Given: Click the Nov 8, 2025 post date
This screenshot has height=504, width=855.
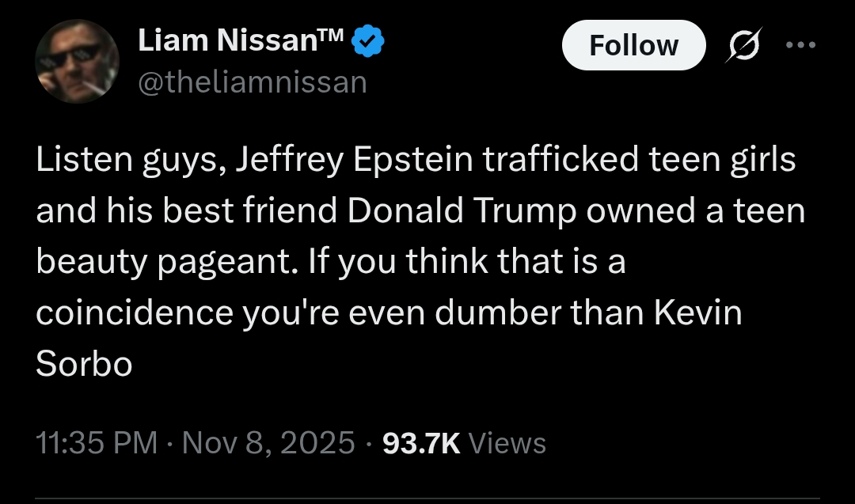Looking at the screenshot, I should click(268, 443).
